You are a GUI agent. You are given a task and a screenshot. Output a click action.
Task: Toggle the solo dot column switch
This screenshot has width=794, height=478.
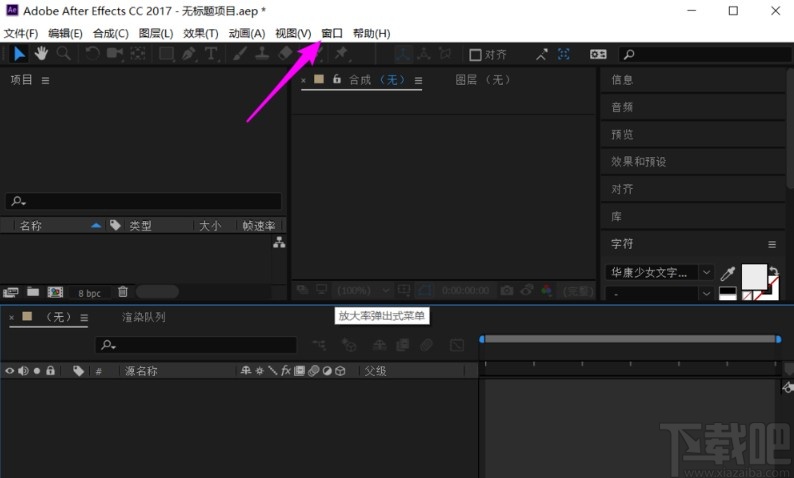click(x=37, y=371)
